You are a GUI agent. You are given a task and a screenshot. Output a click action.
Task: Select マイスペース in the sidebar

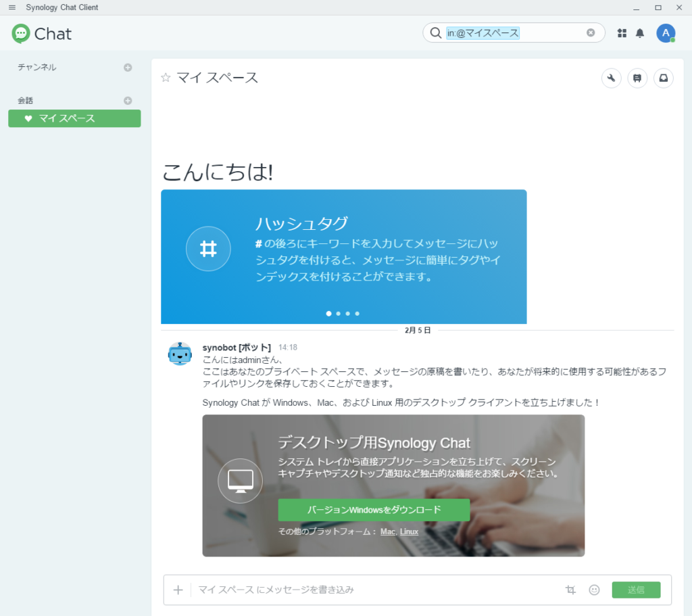(x=74, y=118)
